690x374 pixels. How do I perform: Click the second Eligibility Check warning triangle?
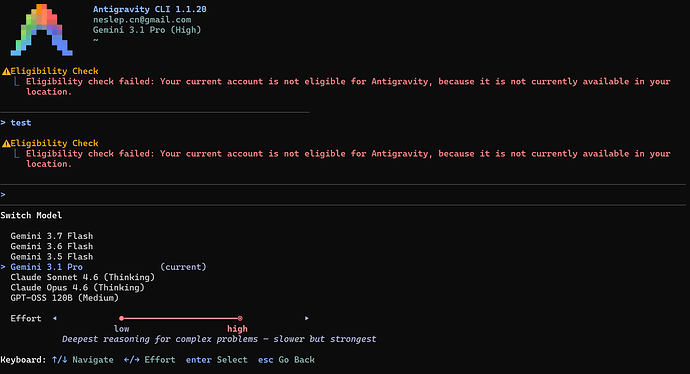(6, 143)
